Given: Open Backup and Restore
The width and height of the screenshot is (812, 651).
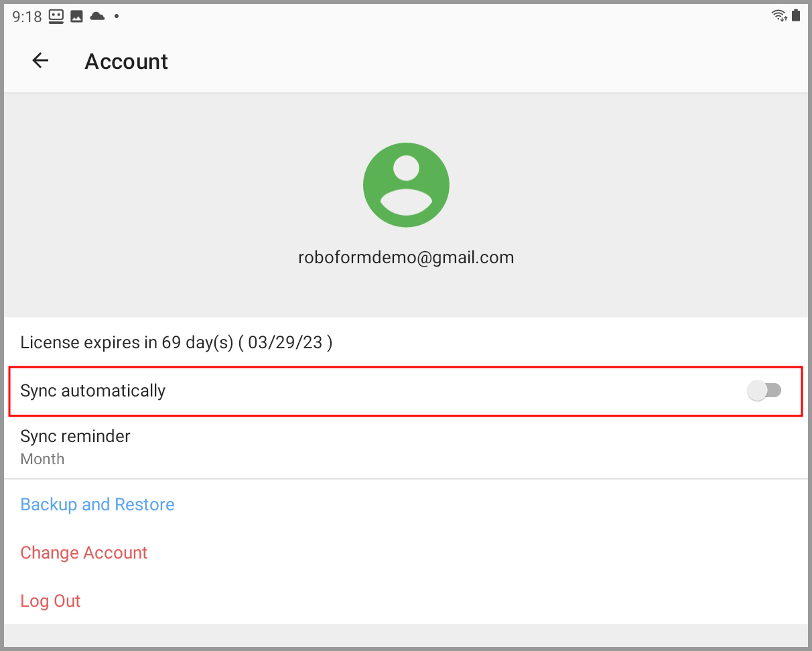Looking at the screenshot, I should [x=97, y=504].
